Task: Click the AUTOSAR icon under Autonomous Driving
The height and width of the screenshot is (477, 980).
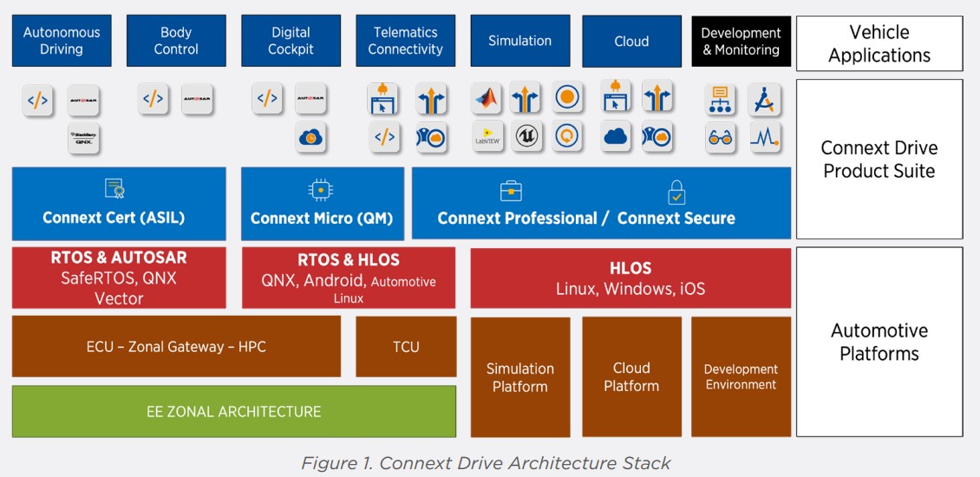Action: pyautogui.click(x=84, y=100)
